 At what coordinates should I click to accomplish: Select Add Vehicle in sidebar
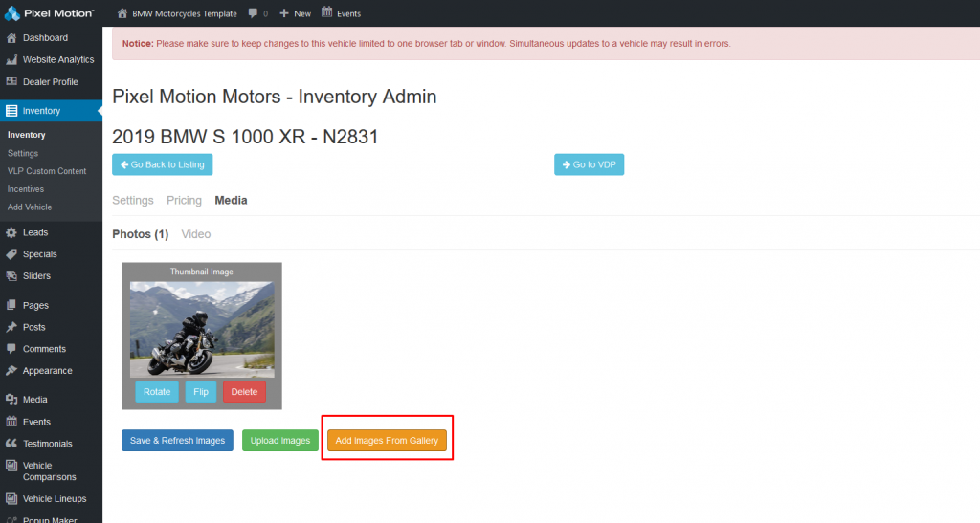point(30,207)
